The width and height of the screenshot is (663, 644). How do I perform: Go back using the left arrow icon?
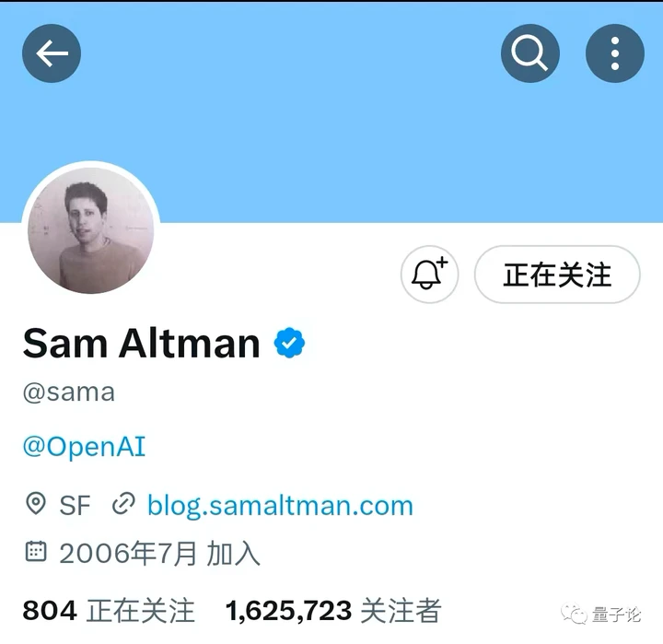[x=52, y=53]
